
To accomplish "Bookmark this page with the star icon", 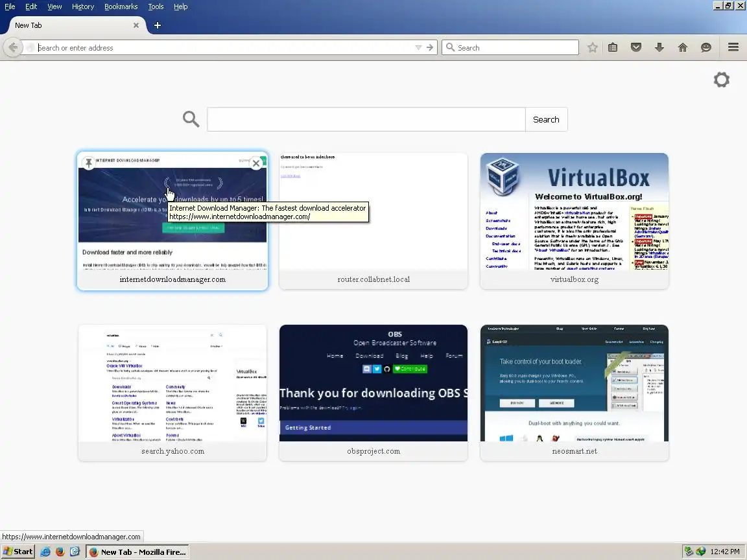I will pos(592,47).
